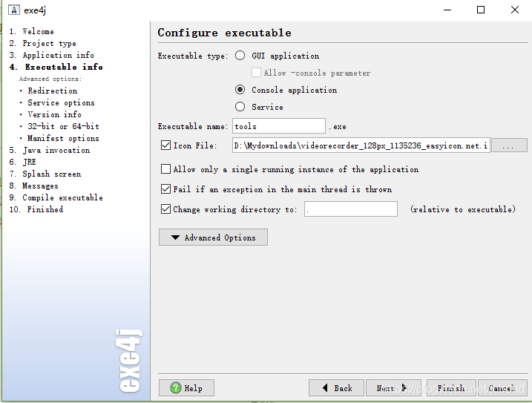This screenshot has height=403, width=532.
Task: Go to step 1 Welcome
Action: [x=32, y=31]
